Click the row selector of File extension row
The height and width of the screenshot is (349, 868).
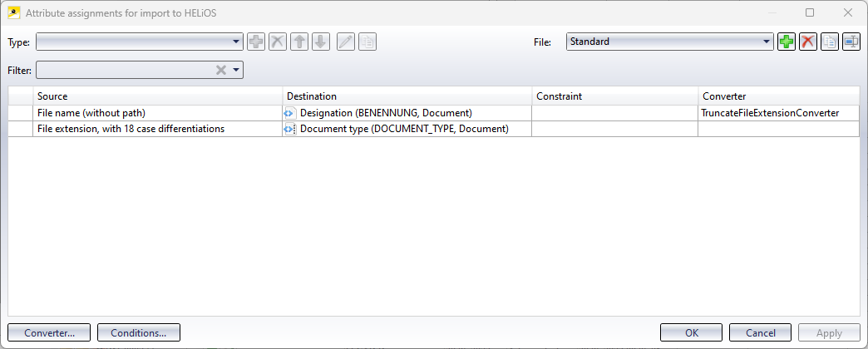(21, 129)
